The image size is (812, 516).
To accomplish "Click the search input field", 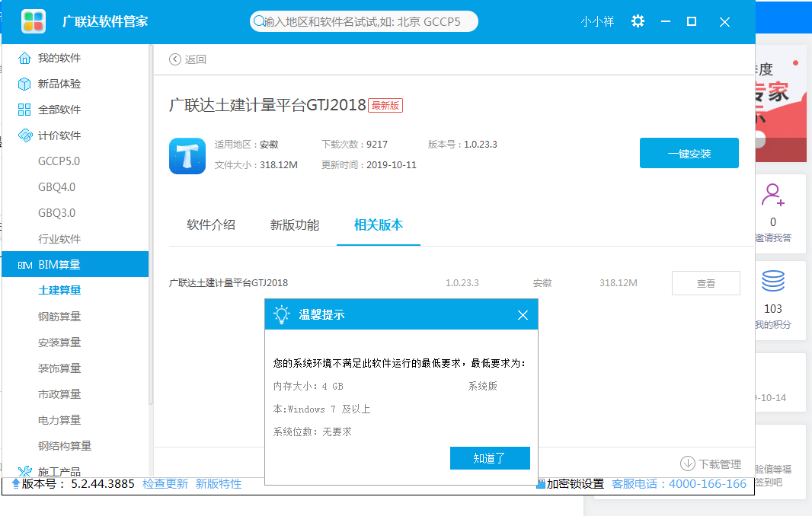I will tap(363, 21).
